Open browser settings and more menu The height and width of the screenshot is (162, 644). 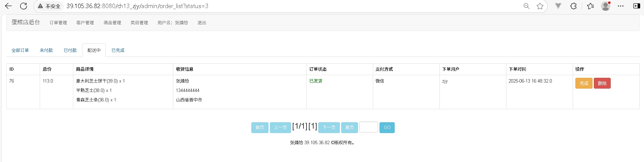621,6
